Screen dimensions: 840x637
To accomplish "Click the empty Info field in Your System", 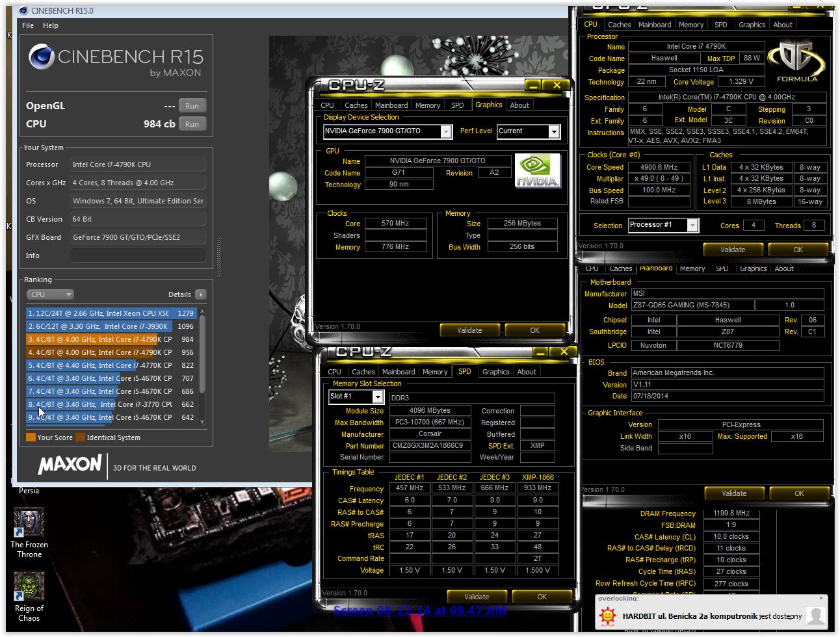I will click(138, 255).
